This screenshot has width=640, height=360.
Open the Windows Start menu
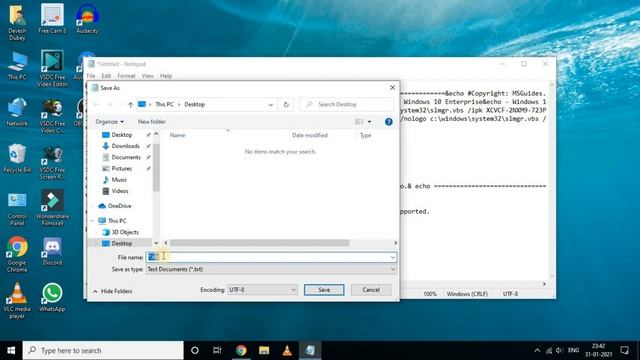coord(11,350)
